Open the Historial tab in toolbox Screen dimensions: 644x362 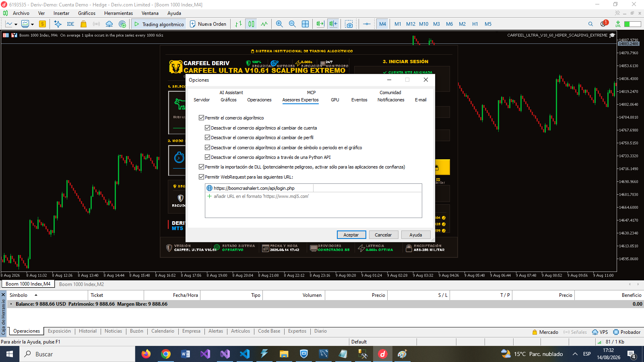(88, 331)
